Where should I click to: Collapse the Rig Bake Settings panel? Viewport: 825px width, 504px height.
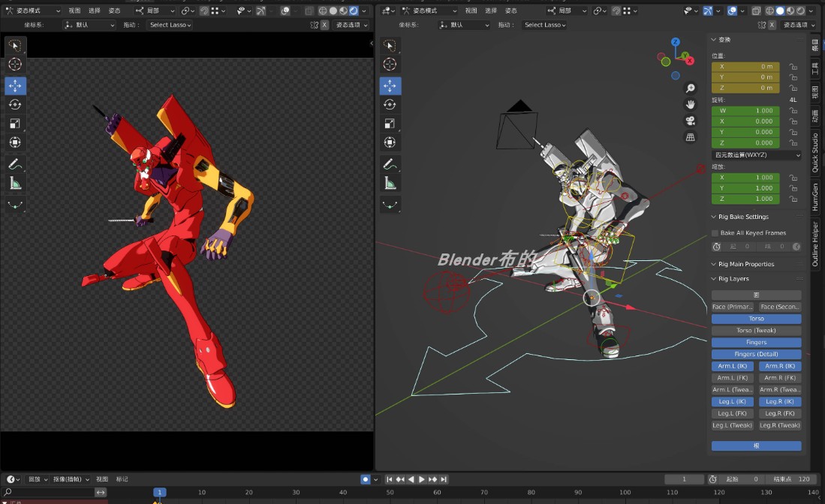pyautogui.click(x=743, y=217)
